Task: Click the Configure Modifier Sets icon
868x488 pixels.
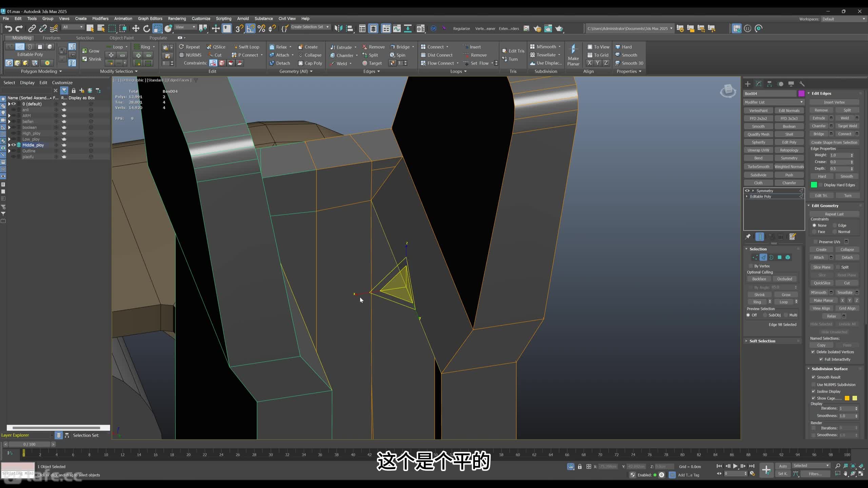Action: (792, 237)
